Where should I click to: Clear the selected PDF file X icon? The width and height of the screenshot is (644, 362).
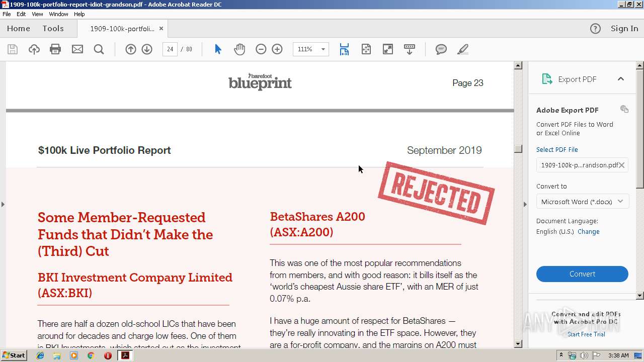click(622, 165)
